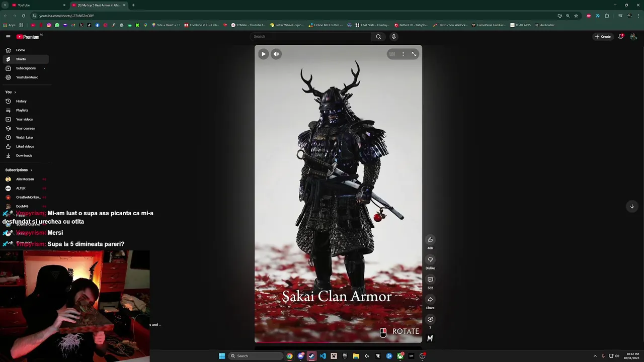Enter fullscreen on the Short player
Image resolution: width=644 pixels, height=362 pixels.
coord(414,54)
